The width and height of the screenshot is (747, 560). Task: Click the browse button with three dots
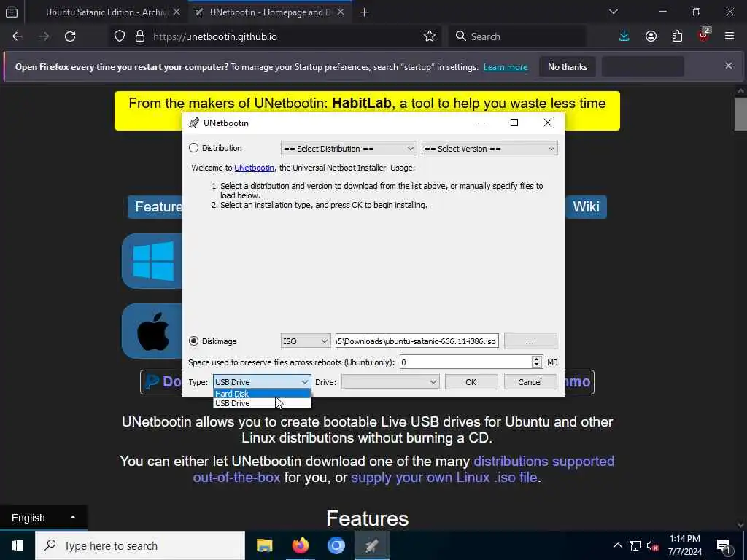[x=530, y=341]
